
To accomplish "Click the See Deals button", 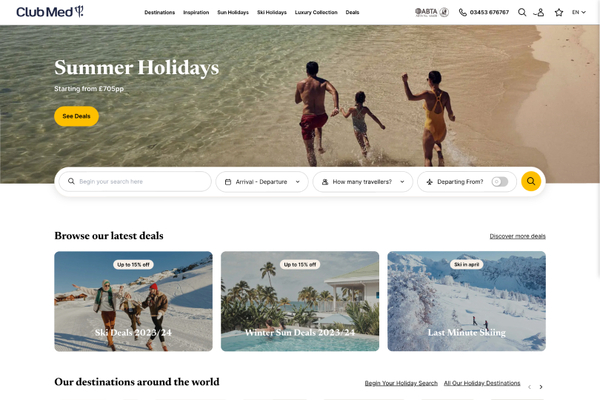I will [77, 116].
